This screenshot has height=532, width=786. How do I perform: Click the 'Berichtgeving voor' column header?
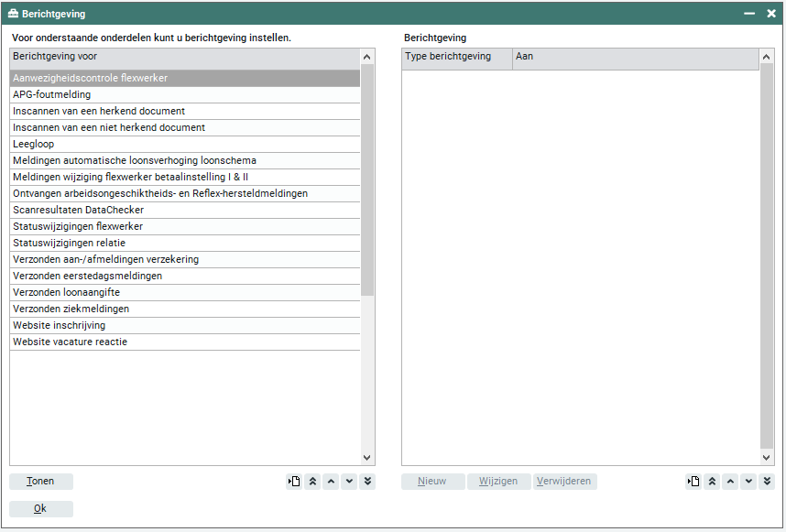pos(183,57)
